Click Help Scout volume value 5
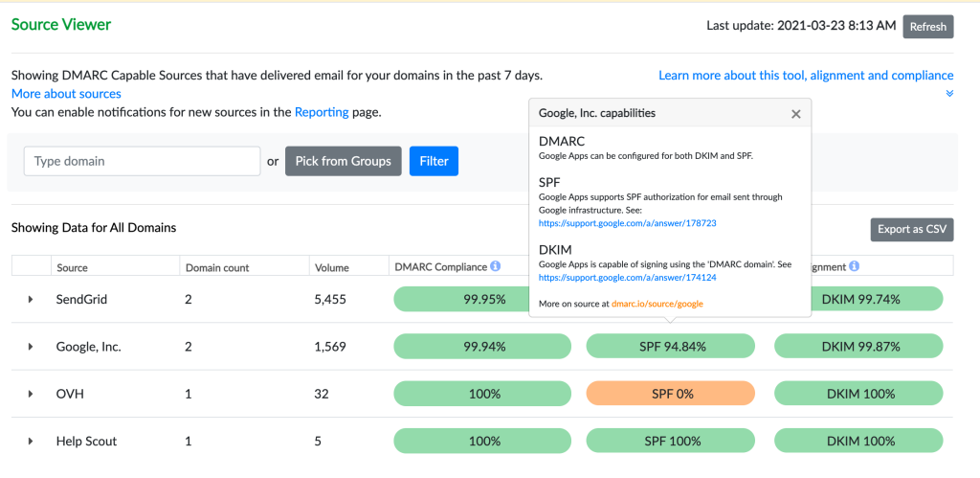The height and width of the screenshot is (478, 980). point(318,441)
